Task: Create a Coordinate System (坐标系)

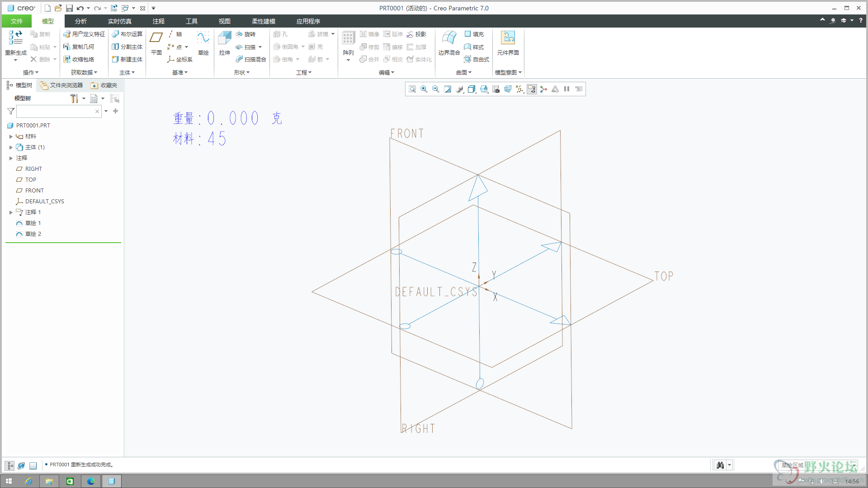Action: [x=180, y=59]
